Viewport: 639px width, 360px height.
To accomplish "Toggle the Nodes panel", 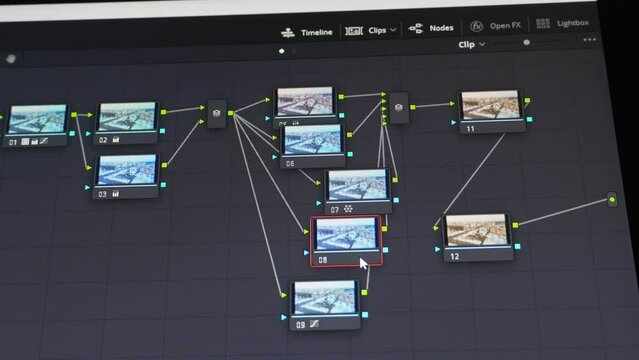I will (x=431, y=28).
